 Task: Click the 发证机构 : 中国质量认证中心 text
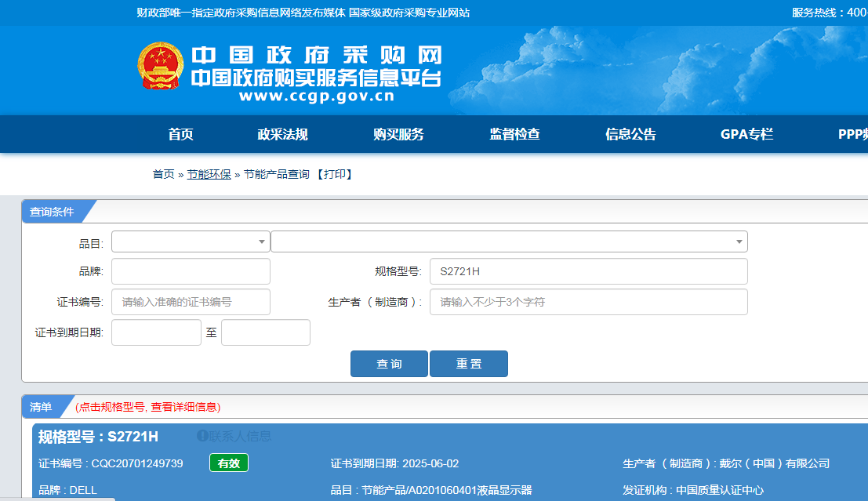(693, 490)
